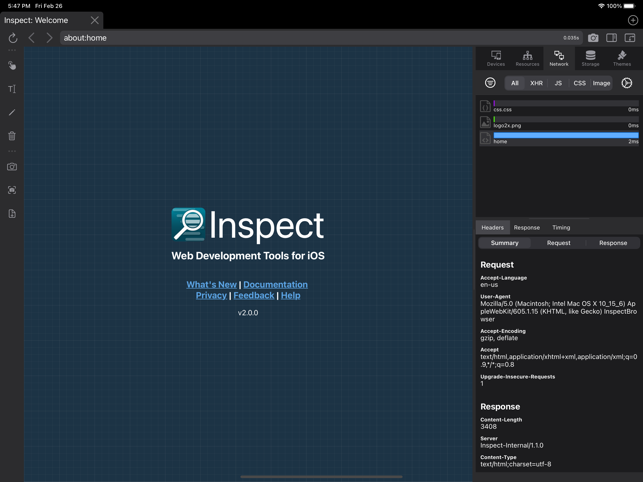Screen dimensions: 643x482
Task: Filter network requests by Image
Action: click(x=601, y=83)
